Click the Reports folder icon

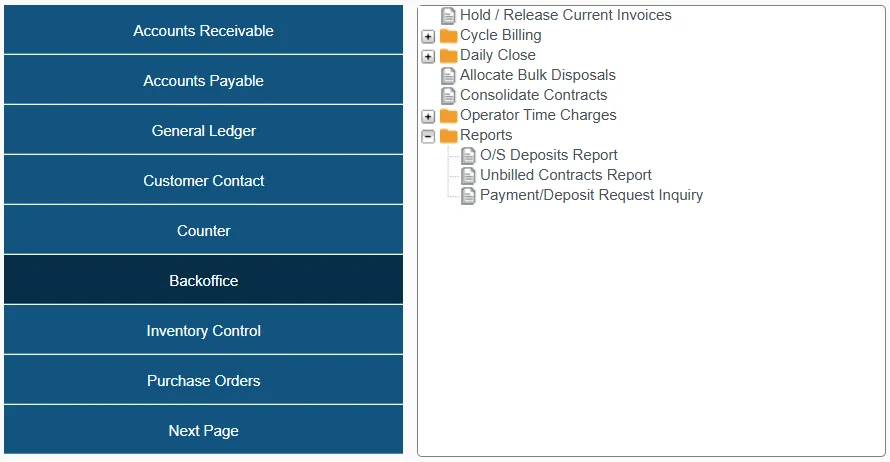tap(448, 135)
